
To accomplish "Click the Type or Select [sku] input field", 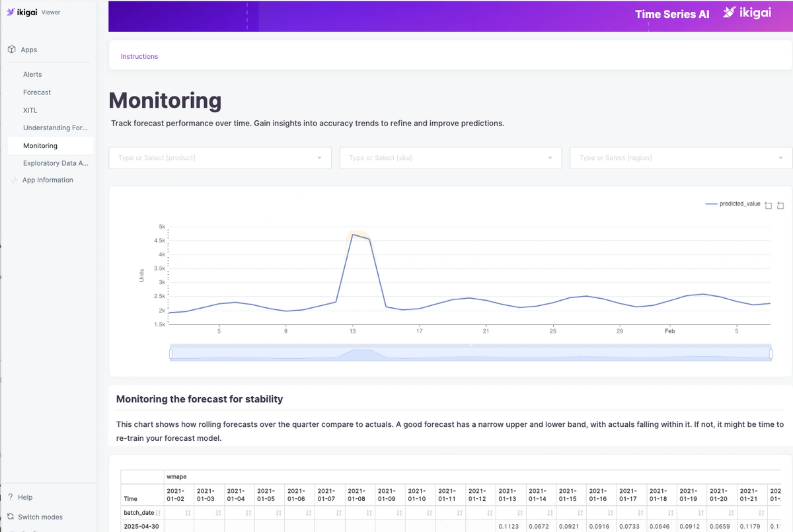I will point(450,158).
